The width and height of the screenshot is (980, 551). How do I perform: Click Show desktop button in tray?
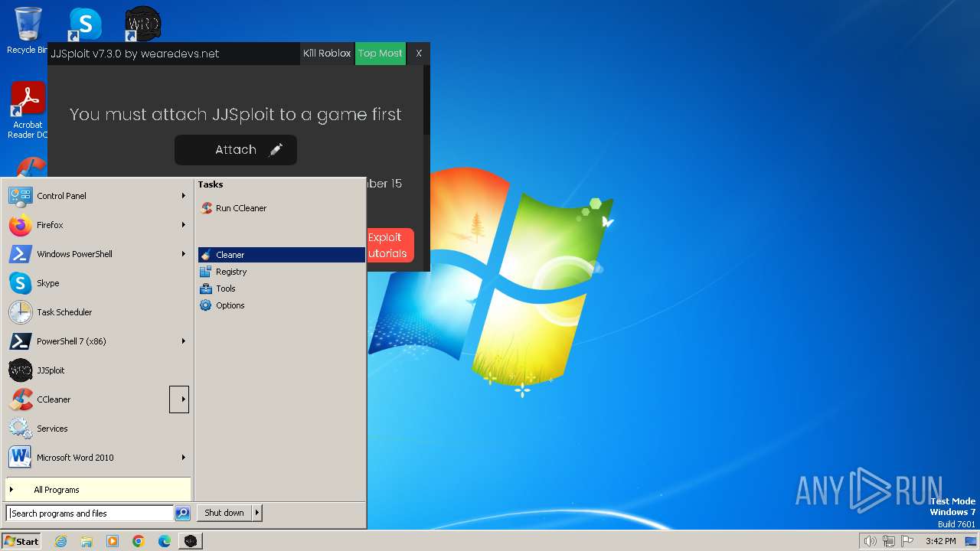971,541
